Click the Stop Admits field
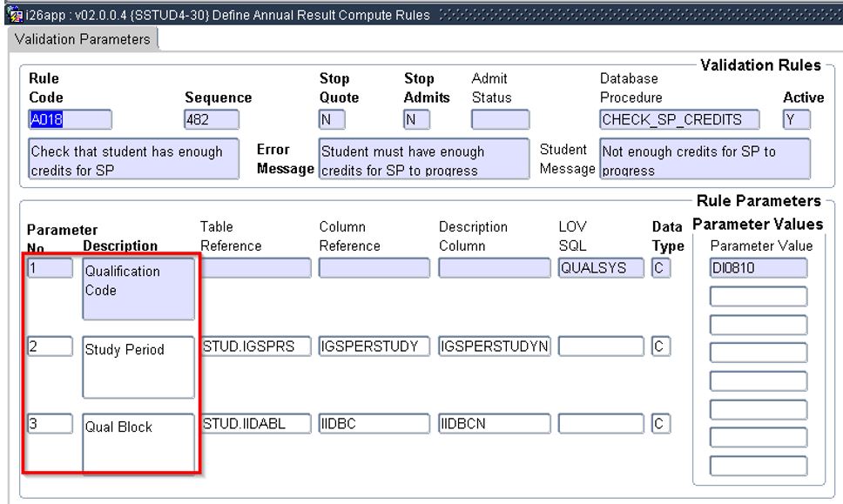The width and height of the screenshot is (843, 504). [x=416, y=119]
